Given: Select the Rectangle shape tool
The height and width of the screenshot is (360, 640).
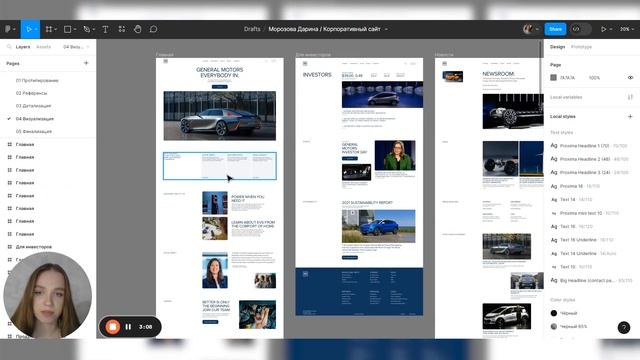Looking at the screenshot, I should tap(67, 29).
